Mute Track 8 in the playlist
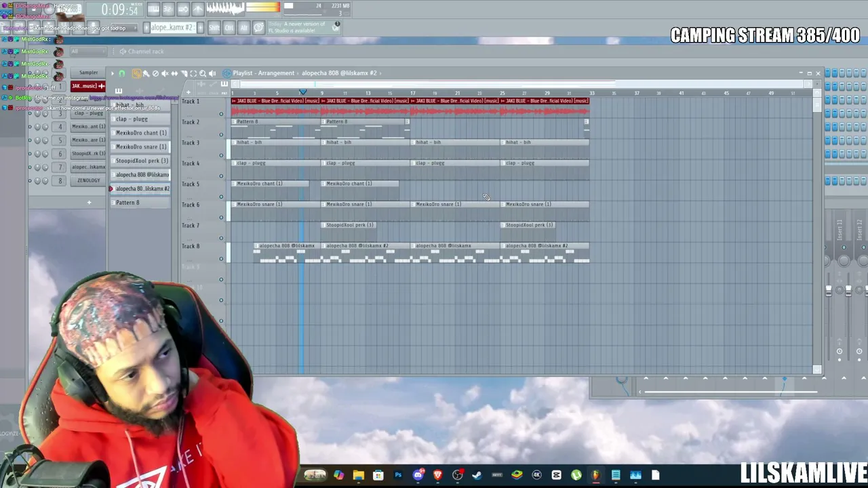 coord(221,259)
